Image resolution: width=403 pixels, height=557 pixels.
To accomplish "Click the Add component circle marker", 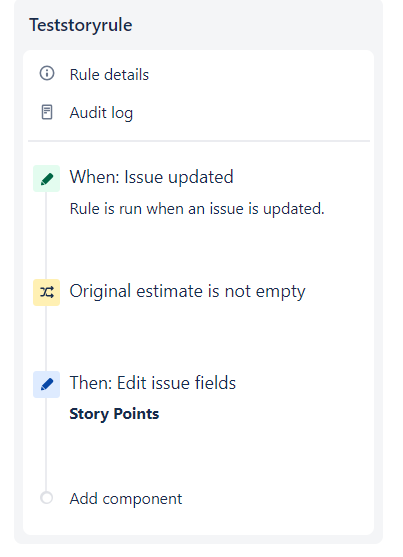I will [x=47, y=498].
